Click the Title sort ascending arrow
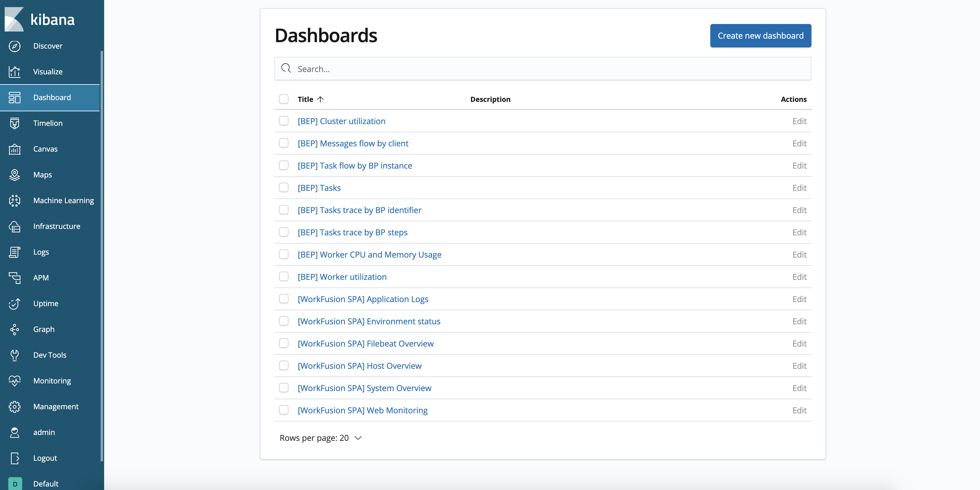 point(320,99)
